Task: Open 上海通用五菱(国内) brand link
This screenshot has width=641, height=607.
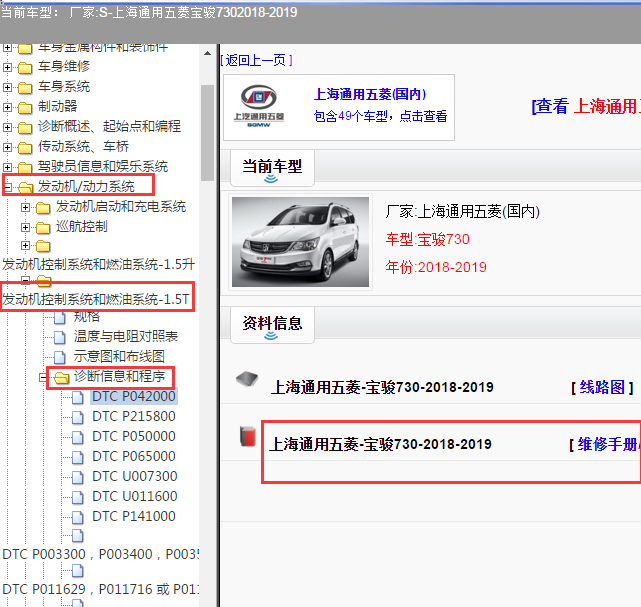Action: (x=370, y=94)
